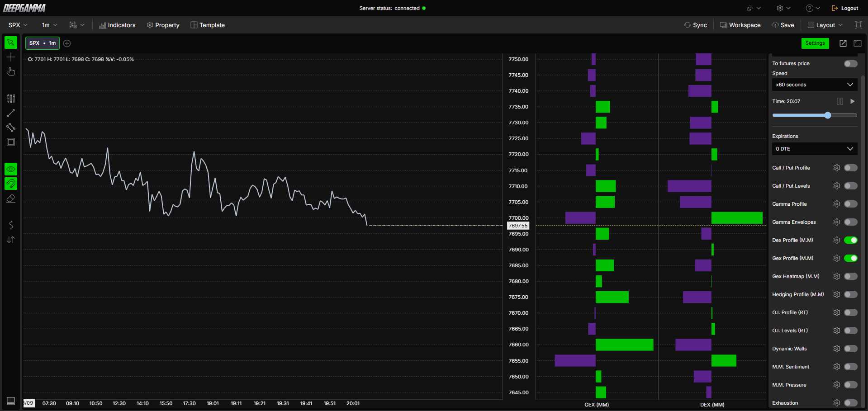The height and width of the screenshot is (411, 868).
Task: Toggle fullscreen icon next to Layout
Action: [858, 25]
